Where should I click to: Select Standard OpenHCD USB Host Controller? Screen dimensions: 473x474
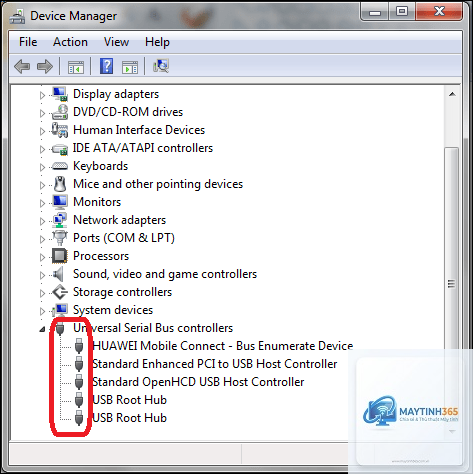(198, 382)
